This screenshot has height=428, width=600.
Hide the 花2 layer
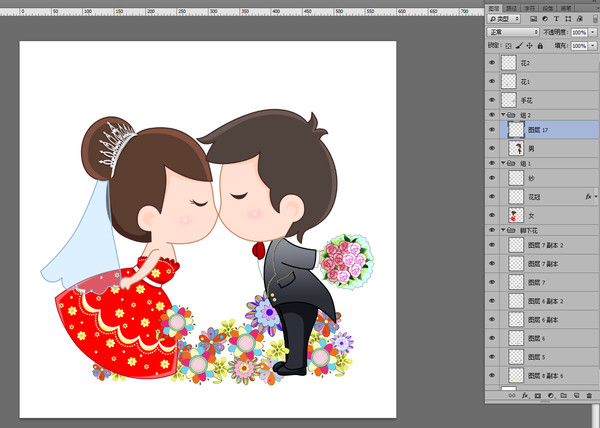point(492,63)
